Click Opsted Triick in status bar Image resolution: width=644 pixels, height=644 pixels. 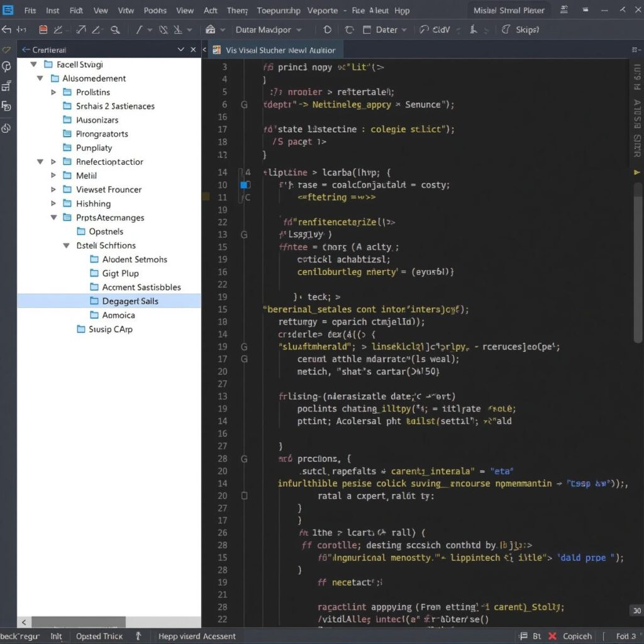coord(99,636)
